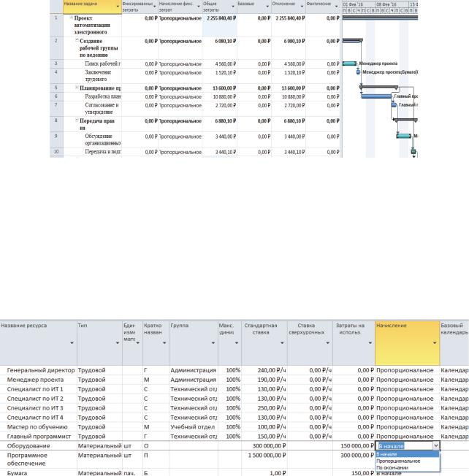Select standard rate "240,00 ₽/ч"
469x476 pixels.
[x=272, y=370]
